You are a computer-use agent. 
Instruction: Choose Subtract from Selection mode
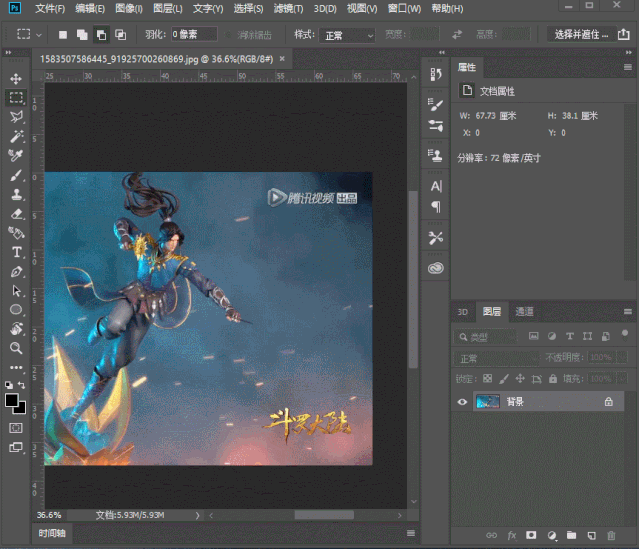pyautogui.click(x=101, y=35)
